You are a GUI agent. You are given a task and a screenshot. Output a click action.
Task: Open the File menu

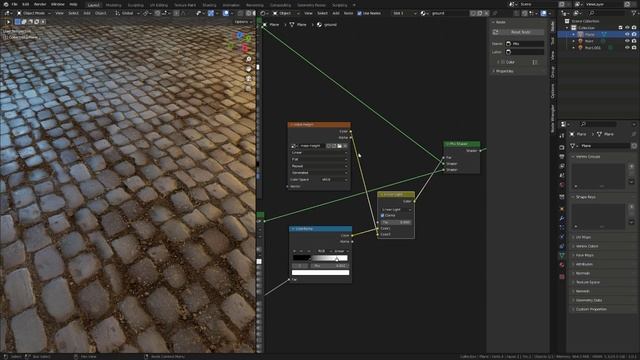click(14, 4)
